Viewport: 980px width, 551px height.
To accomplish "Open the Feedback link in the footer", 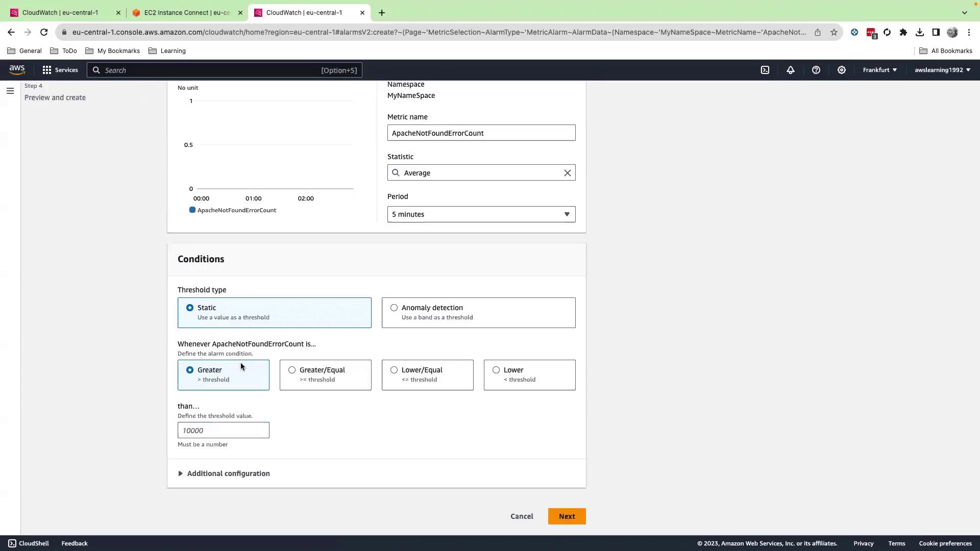I will tap(75, 543).
